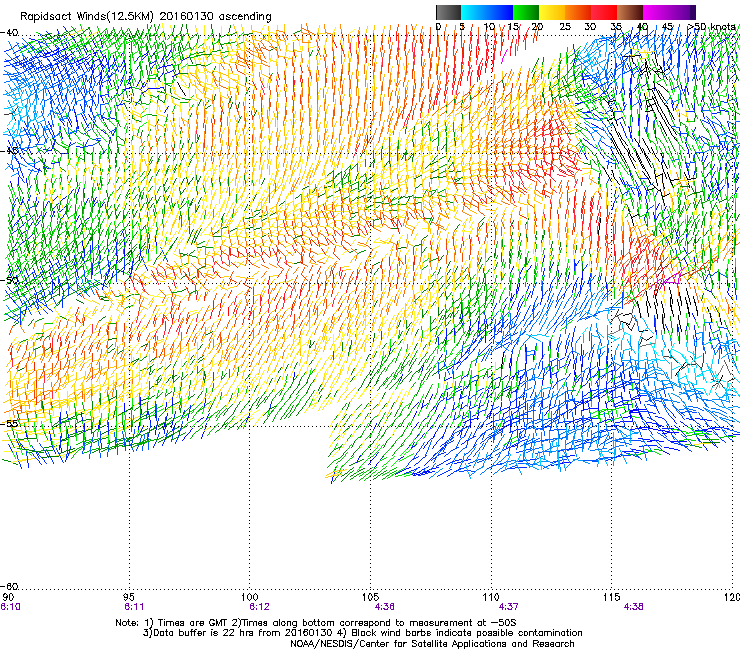Viewport: 740px width, 650px height.
Task: Click the 'Times are GMT' note line
Action: 316,623
